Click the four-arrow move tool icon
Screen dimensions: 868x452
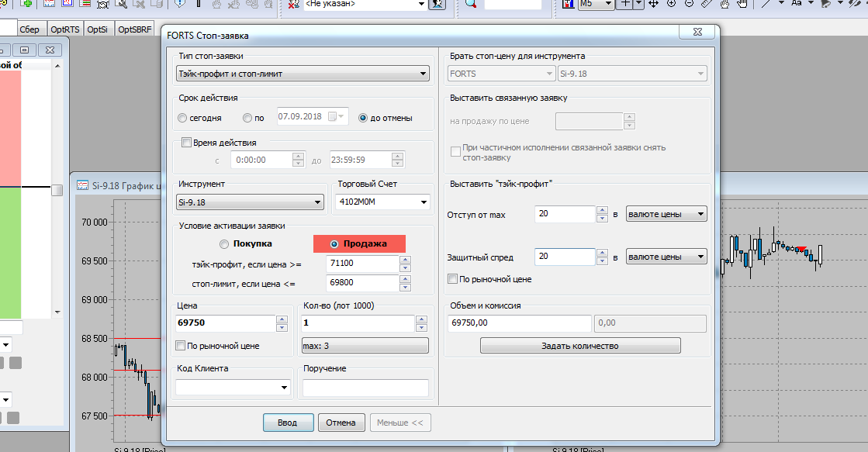(654, 3)
